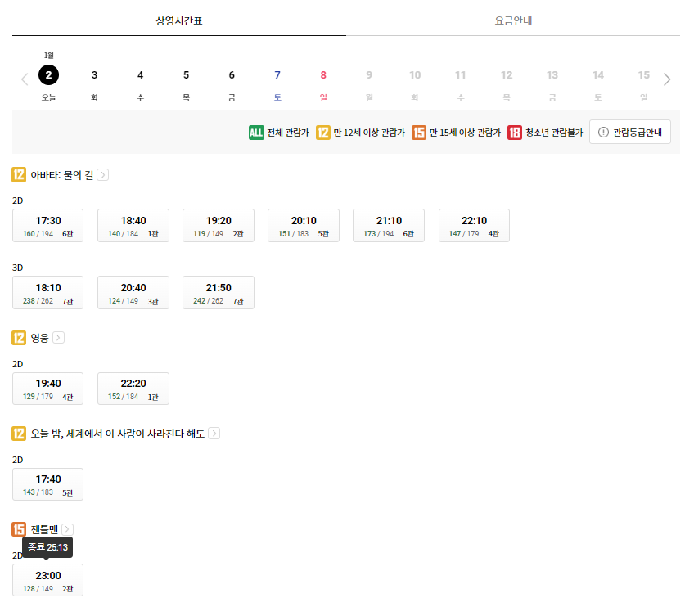Open the 요금안내 tab
The width and height of the screenshot is (694, 616).
click(513, 20)
